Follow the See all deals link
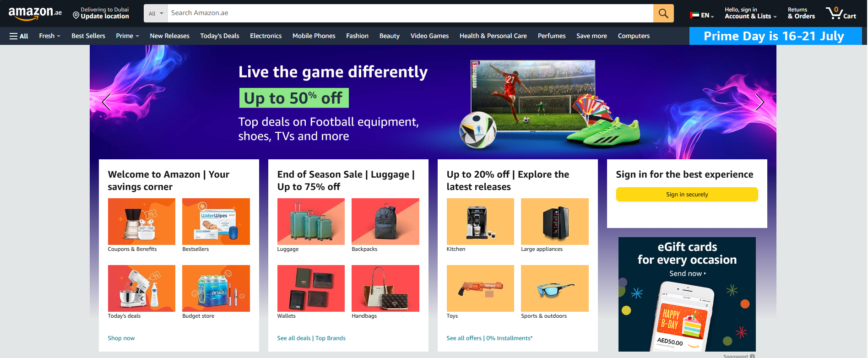This screenshot has height=358, width=868. click(294, 338)
